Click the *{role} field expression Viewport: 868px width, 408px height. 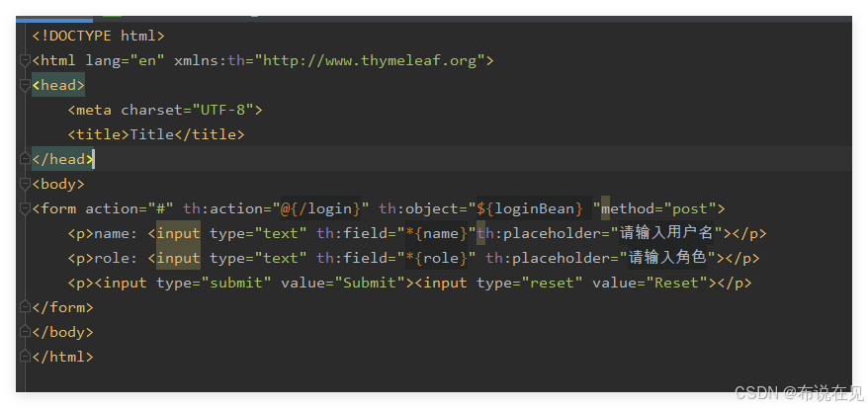click(x=436, y=258)
